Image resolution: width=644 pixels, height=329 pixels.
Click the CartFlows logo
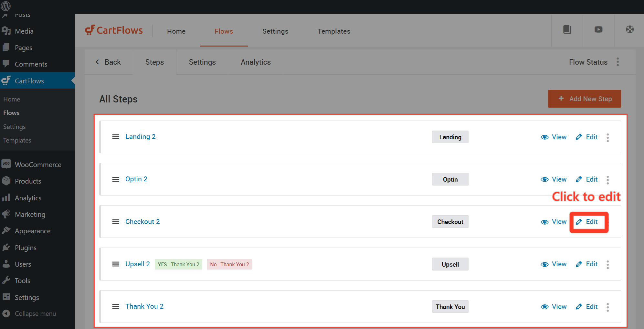[x=114, y=30]
